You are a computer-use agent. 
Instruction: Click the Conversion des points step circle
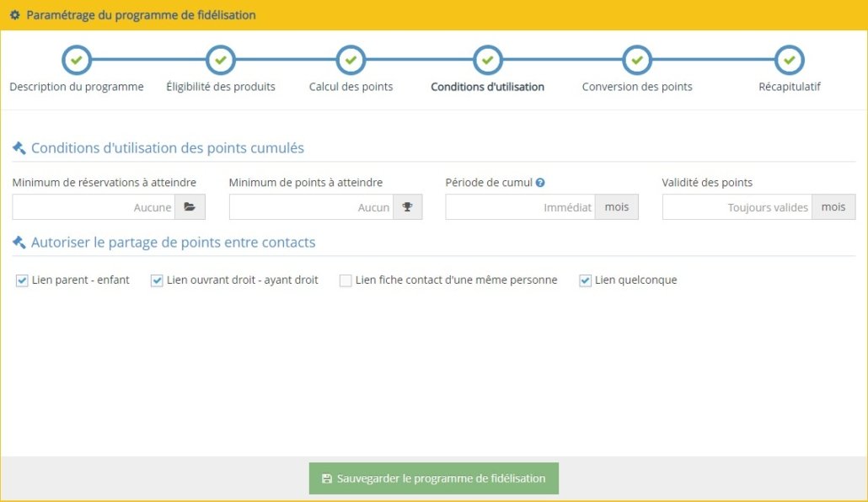point(637,61)
